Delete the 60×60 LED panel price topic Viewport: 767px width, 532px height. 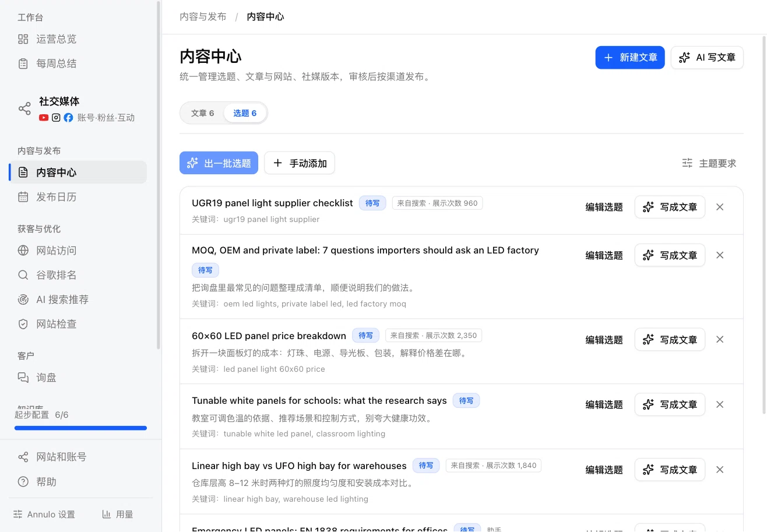tap(720, 340)
